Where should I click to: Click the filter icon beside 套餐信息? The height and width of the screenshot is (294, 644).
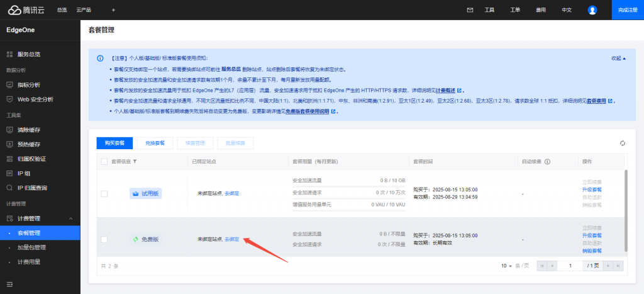point(135,162)
